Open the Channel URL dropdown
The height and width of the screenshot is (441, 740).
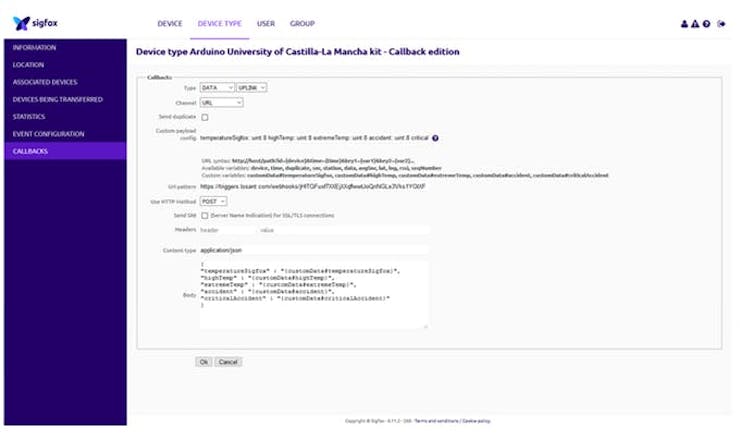tap(221, 102)
